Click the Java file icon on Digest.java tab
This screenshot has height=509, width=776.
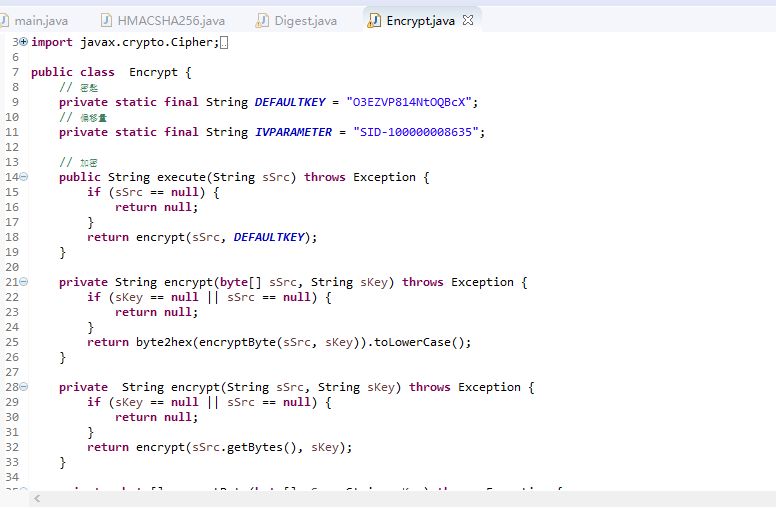coord(262,20)
